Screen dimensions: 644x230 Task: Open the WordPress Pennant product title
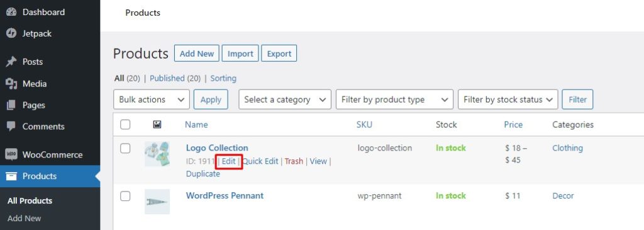[x=225, y=195]
